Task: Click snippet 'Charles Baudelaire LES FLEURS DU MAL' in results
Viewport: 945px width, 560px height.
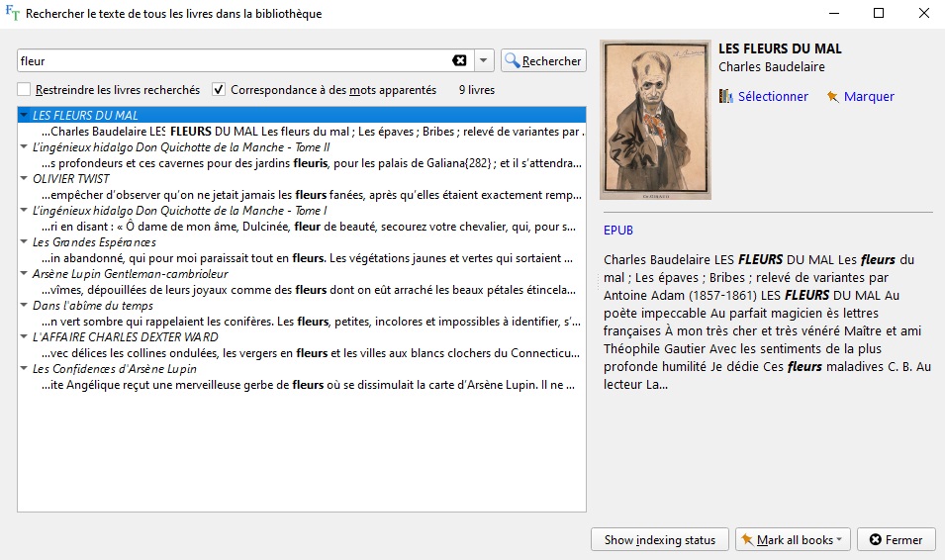Action: [313, 132]
